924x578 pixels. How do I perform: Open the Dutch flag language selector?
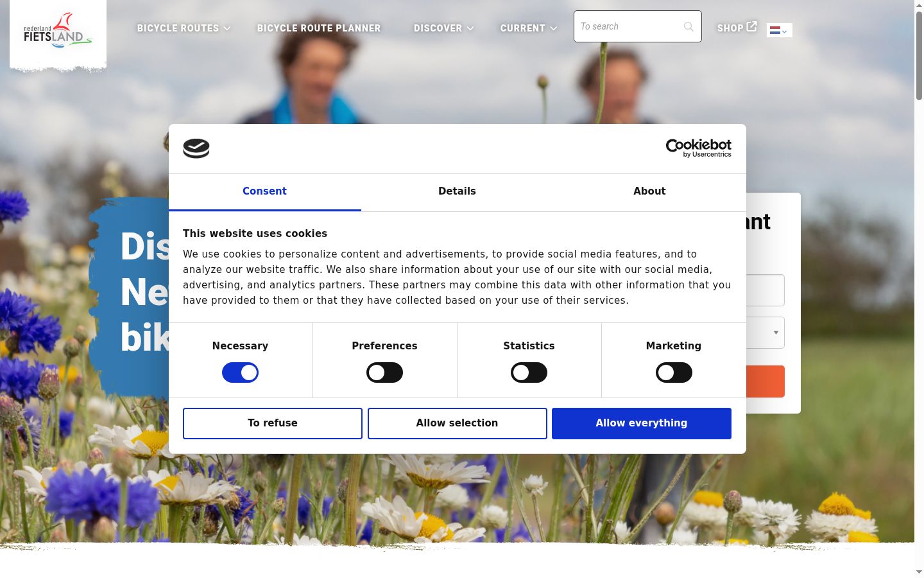[779, 30]
